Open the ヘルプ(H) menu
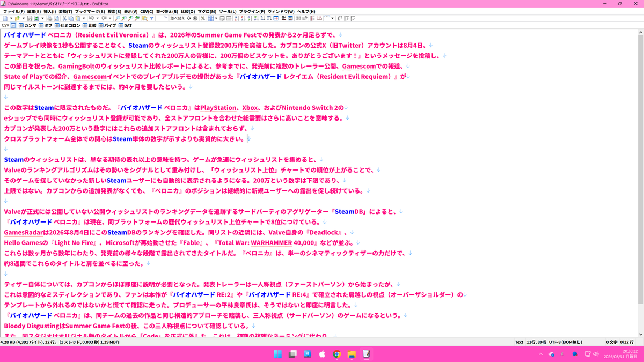Viewport: 644px width, 362px height. (x=306, y=11)
